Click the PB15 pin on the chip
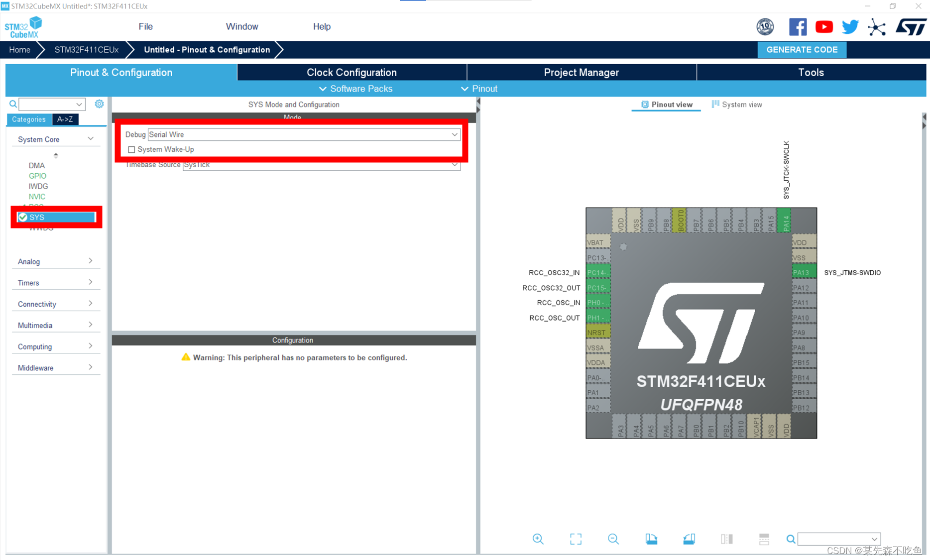This screenshot has height=560, width=930. click(x=804, y=362)
